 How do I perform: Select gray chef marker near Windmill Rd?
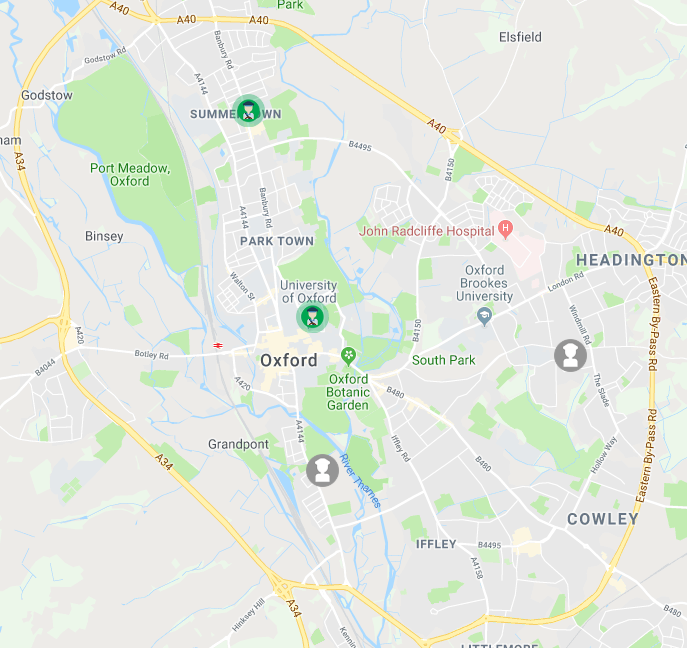click(x=570, y=355)
